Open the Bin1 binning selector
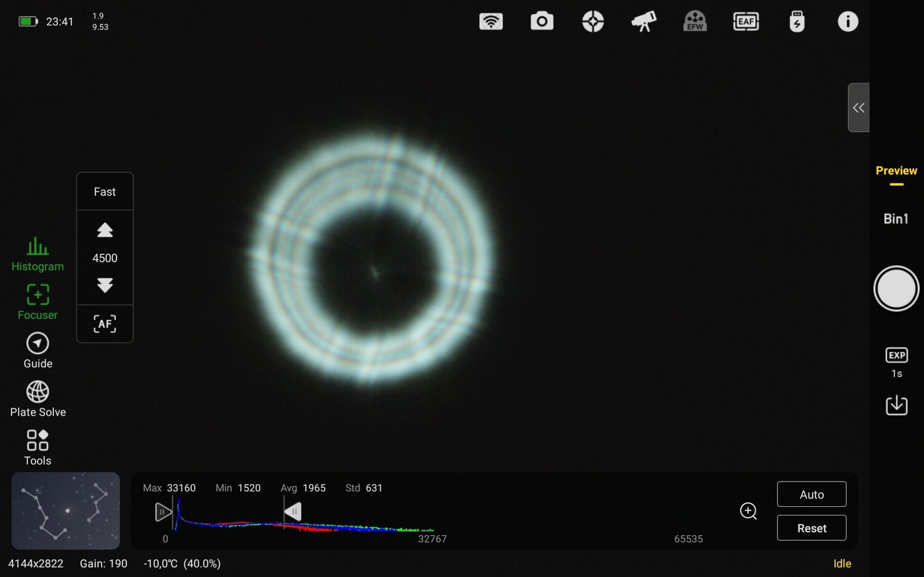Image resolution: width=924 pixels, height=577 pixels. tap(896, 219)
